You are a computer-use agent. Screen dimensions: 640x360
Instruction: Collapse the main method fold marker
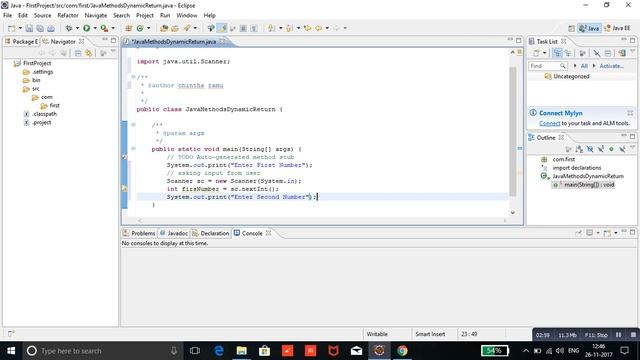[x=133, y=149]
